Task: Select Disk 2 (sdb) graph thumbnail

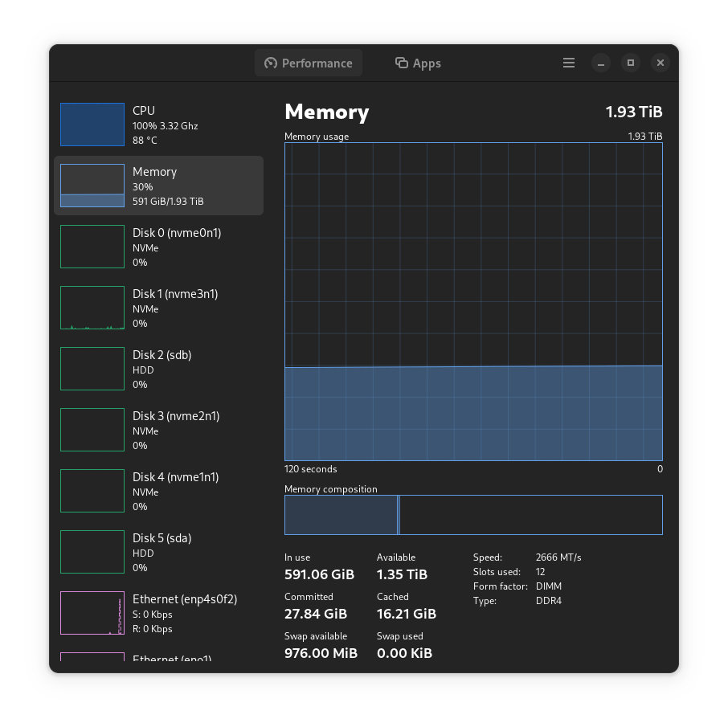Action: [92, 369]
